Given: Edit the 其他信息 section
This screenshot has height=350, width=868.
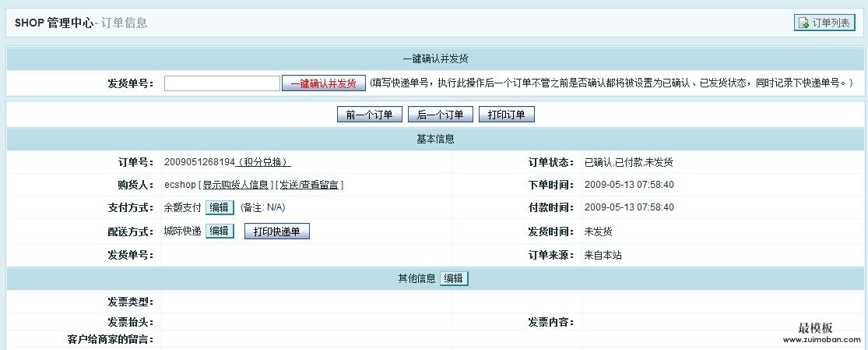Looking at the screenshot, I should [453, 278].
